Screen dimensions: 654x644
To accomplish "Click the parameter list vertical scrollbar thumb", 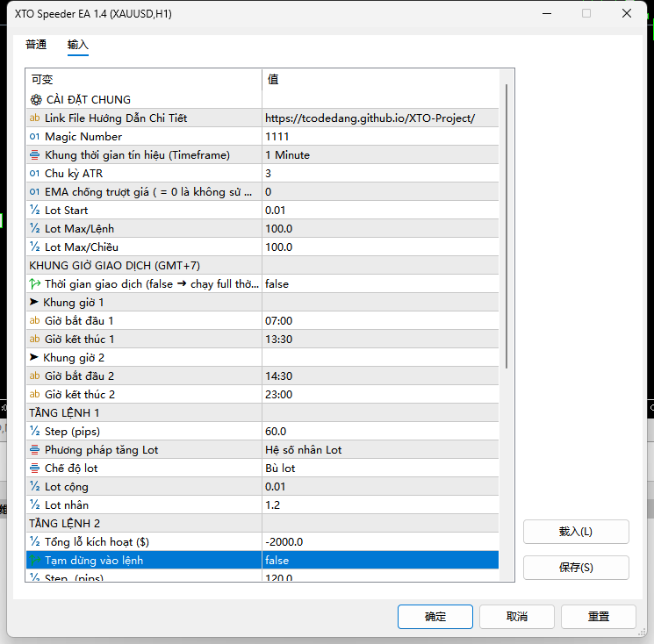I will tap(507, 226).
